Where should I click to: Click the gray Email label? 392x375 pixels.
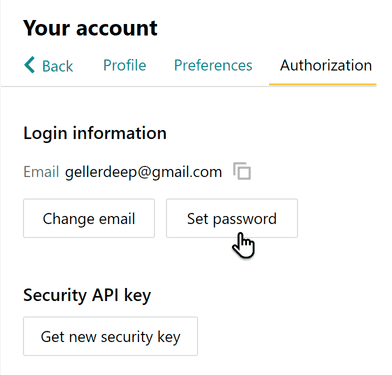[x=41, y=172]
